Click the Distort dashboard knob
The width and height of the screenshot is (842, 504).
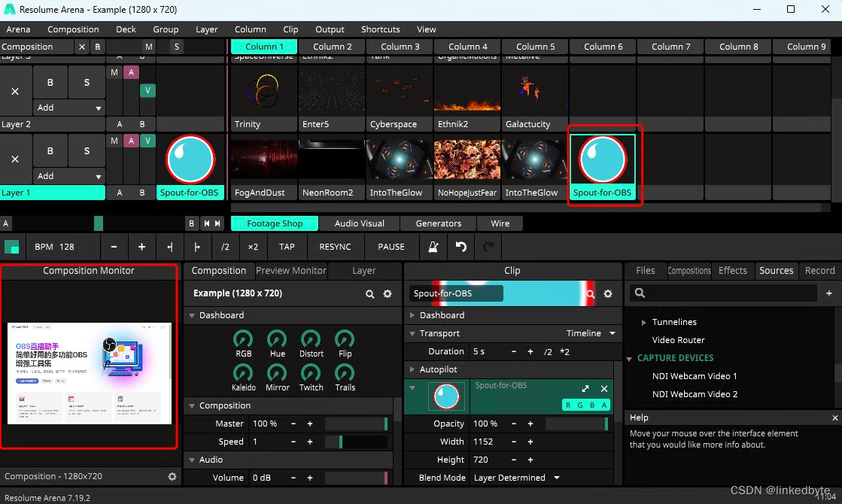coord(311,339)
